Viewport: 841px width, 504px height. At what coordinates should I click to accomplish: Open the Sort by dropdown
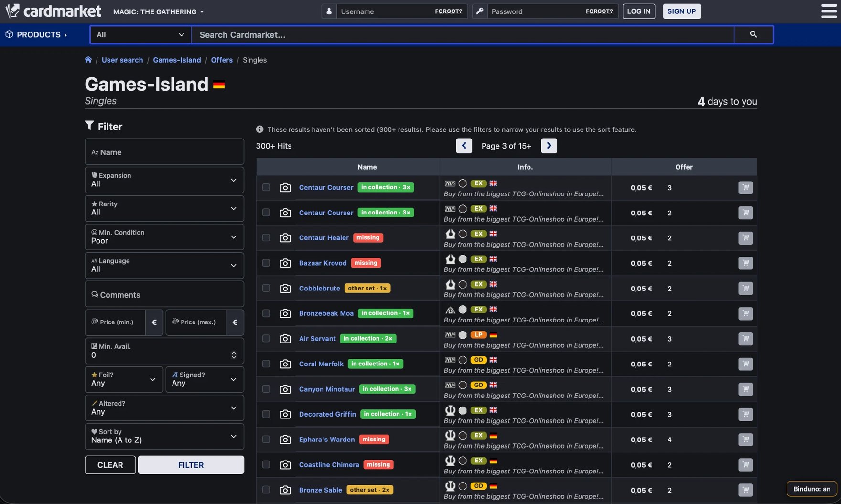point(164,436)
